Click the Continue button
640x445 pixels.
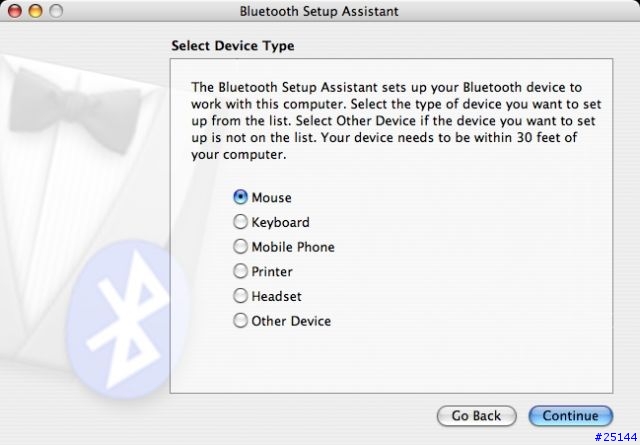coord(571,416)
